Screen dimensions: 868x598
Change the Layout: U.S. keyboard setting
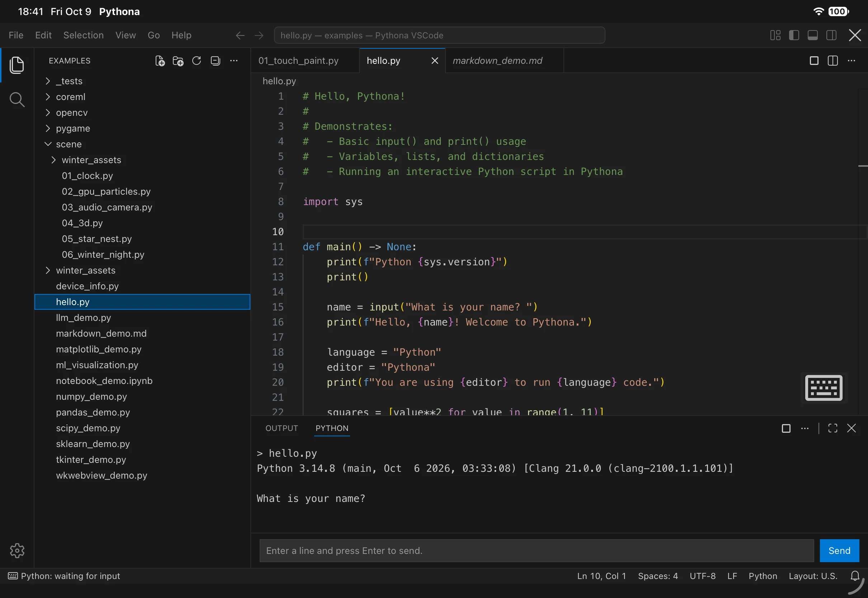tap(813, 576)
